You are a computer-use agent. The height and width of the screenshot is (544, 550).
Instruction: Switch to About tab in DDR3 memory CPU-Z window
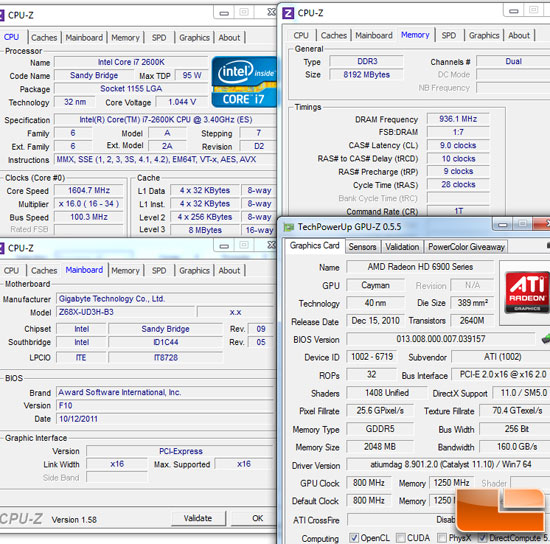(x=519, y=35)
